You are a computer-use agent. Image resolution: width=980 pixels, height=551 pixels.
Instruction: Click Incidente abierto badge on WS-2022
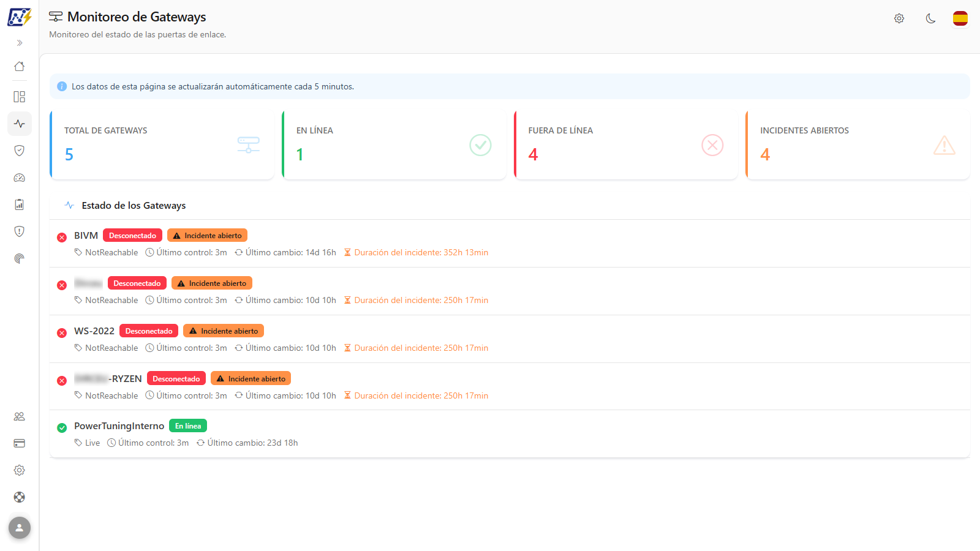(x=224, y=331)
